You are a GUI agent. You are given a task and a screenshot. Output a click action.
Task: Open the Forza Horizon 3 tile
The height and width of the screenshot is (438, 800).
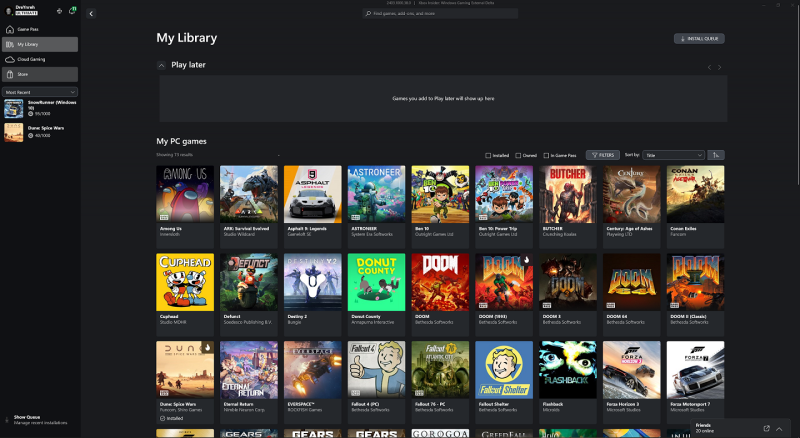click(632, 382)
